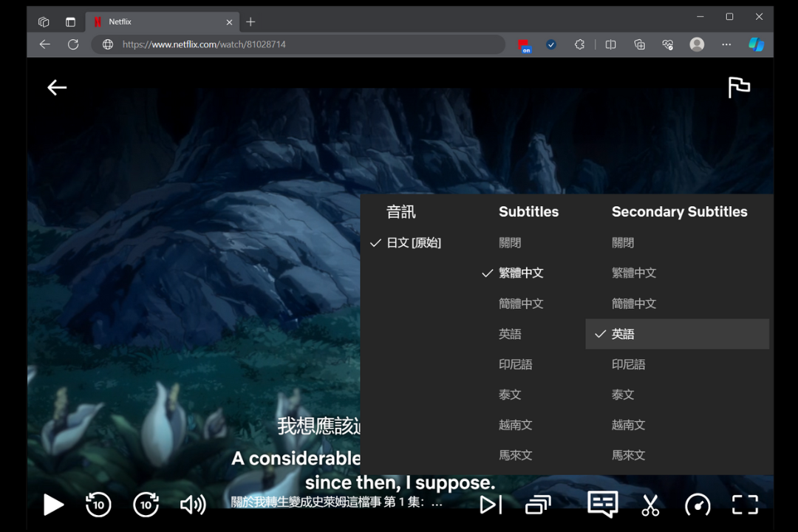Viewport: 798px width, 532px height.
Task: Open browser Extensions puzzle icon
Action: pos(580,44)
